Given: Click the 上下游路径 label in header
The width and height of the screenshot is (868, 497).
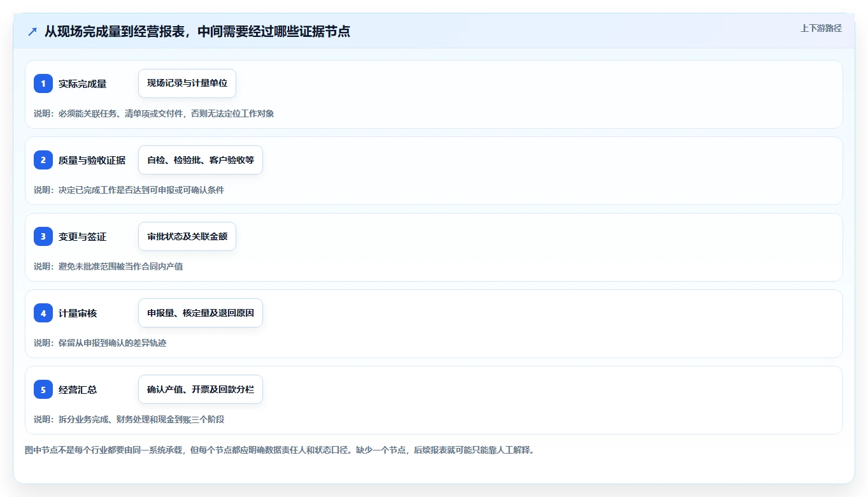Looking at the screenshot, I should tap(821, 28).
